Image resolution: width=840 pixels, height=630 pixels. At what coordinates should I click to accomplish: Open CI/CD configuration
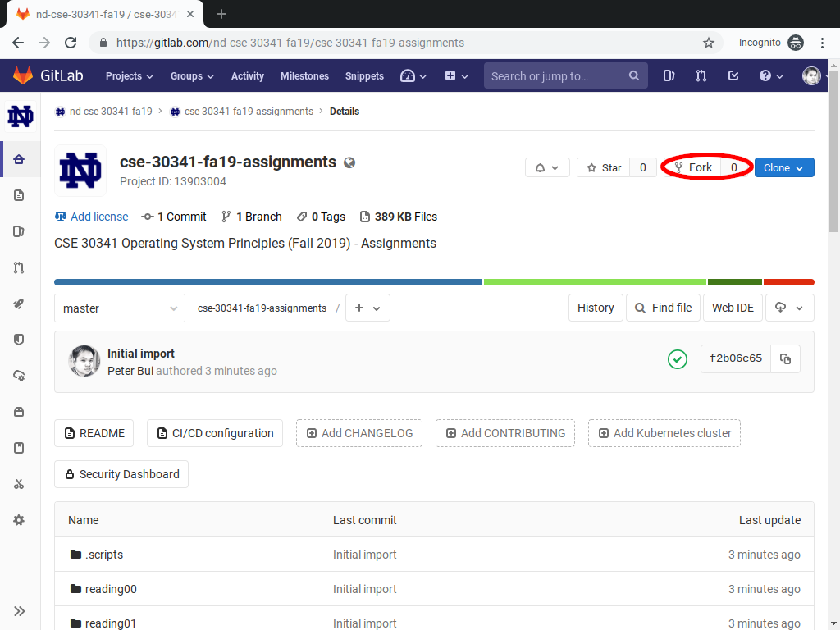coord(215,433)
